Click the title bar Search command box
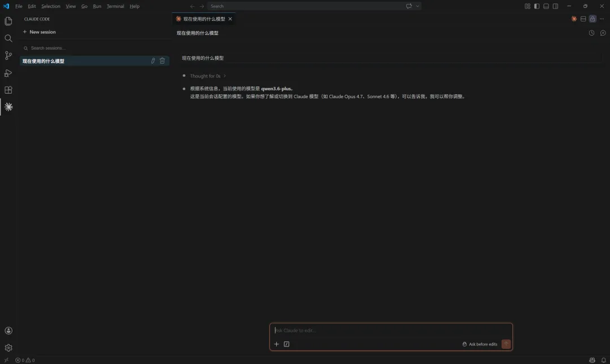Viewport: 610px width, 364px height. (314, 6)
